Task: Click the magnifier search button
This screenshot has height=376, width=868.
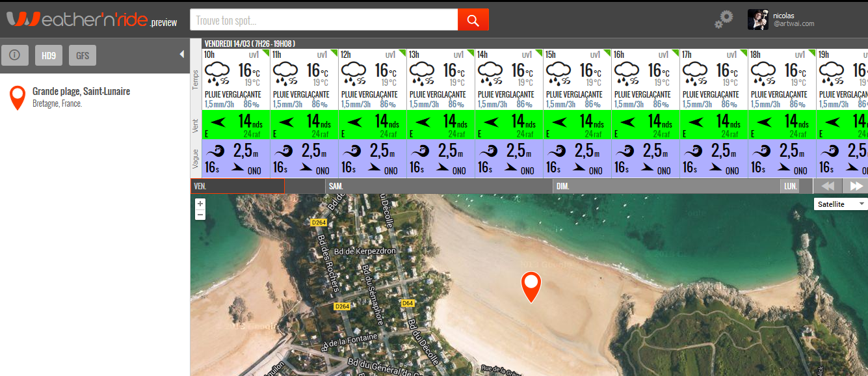Action: pyautogui.click(x=473, y=20)
